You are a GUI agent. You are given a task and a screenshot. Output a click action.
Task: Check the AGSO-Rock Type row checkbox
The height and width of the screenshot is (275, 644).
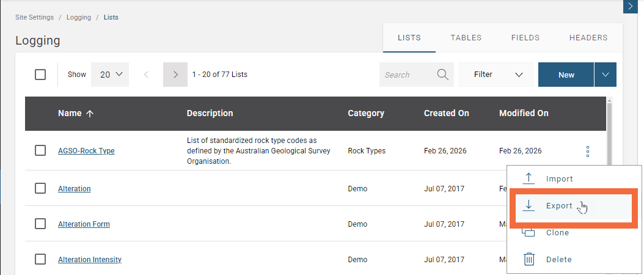coord(40,151)
